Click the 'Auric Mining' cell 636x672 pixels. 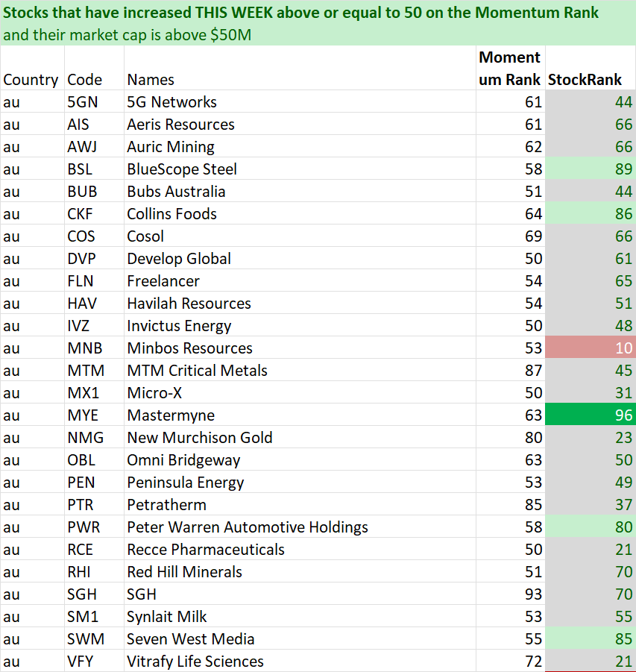tap(300, 147)
